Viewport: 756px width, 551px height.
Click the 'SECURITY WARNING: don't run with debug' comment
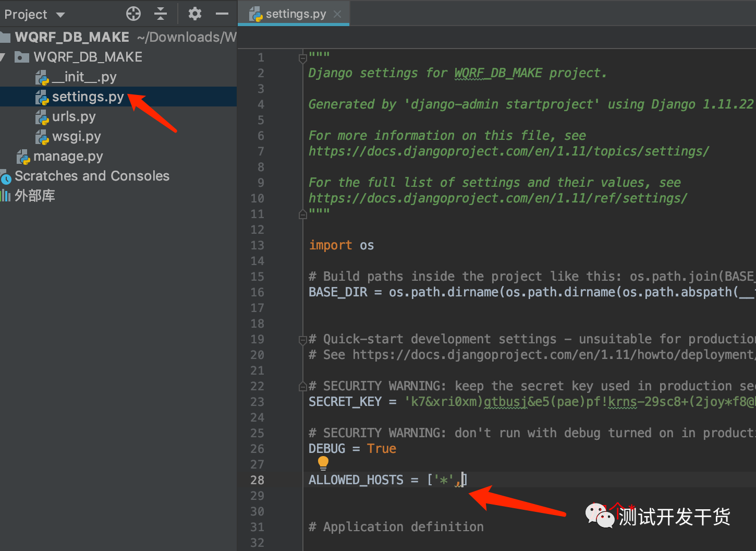click(532, 433)
